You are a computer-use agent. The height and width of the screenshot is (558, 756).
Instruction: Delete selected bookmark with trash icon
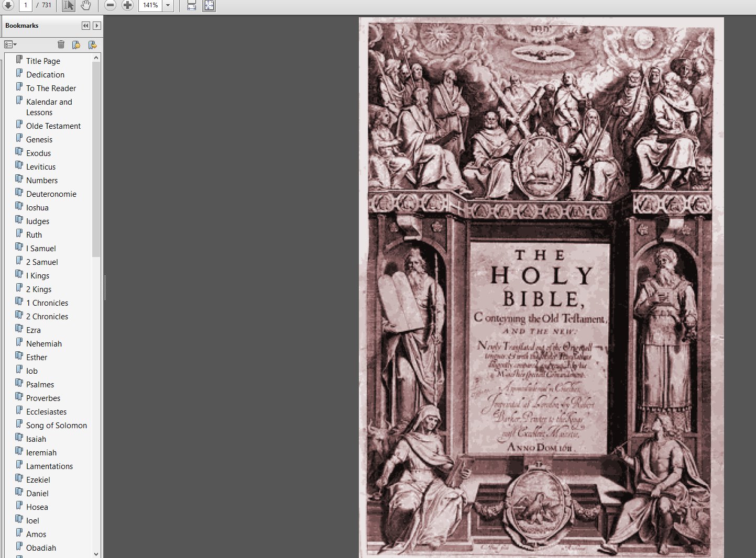(61, 44)
